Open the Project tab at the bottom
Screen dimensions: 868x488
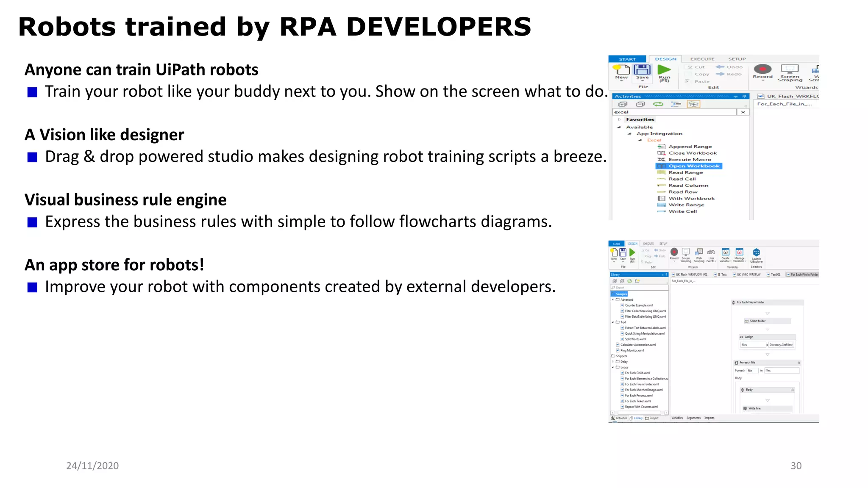pos(652,418)
